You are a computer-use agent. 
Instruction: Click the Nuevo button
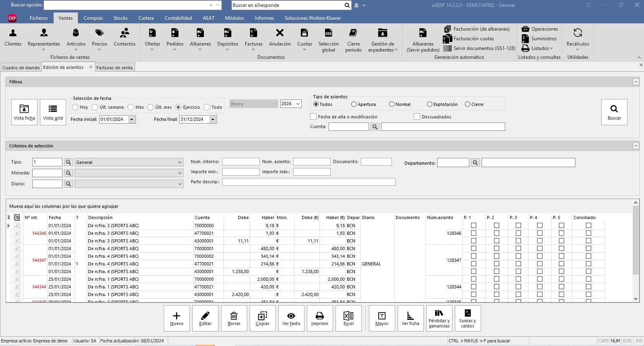177,318
